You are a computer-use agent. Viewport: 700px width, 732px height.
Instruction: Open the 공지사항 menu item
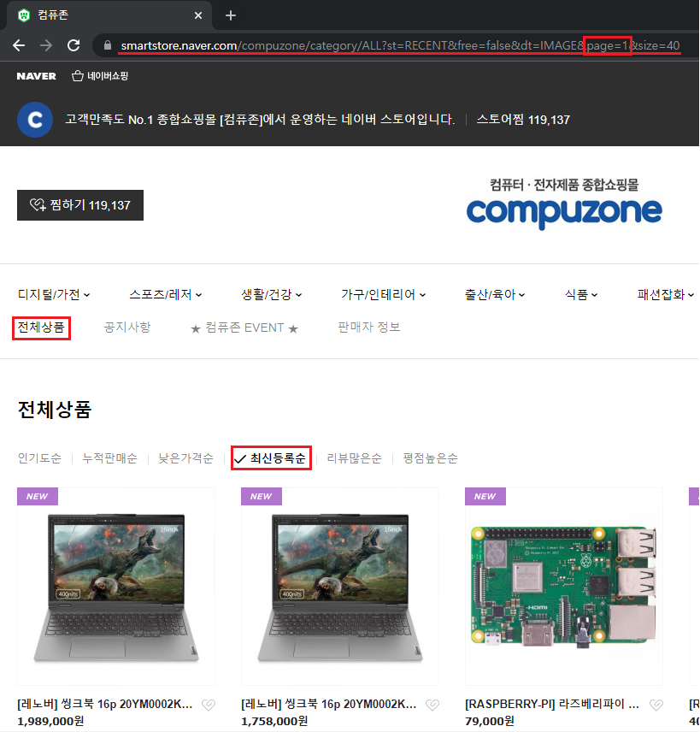127,328
